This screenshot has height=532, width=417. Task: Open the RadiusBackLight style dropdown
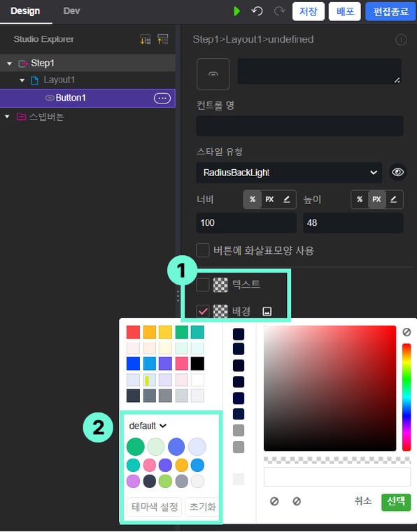[x=289, y=173]
